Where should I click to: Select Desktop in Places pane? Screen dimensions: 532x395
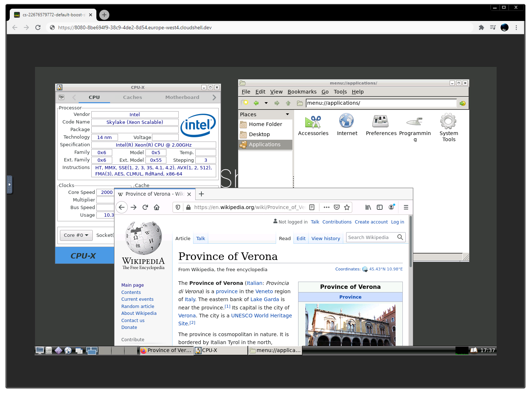pyautogui.click(x=265, y=134)
